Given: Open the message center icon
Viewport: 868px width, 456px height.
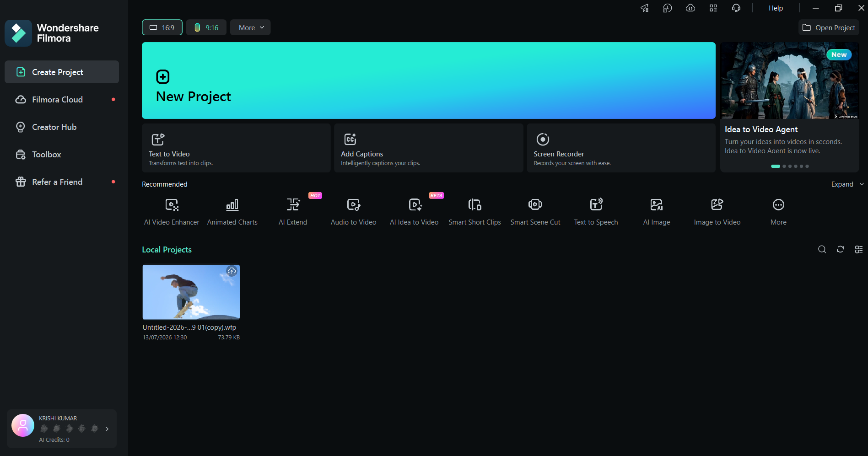Looking at the screenshot, I should point(668,8).
